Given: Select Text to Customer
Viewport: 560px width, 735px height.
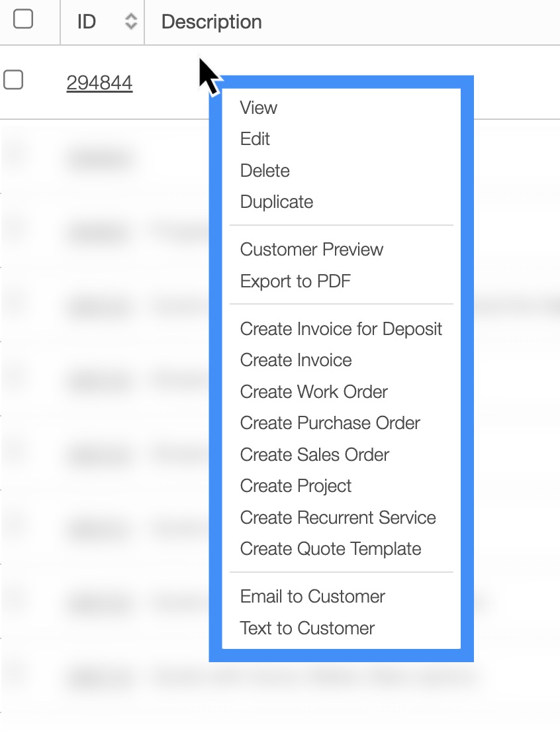Looking at the screenshot, I should 307,628.
